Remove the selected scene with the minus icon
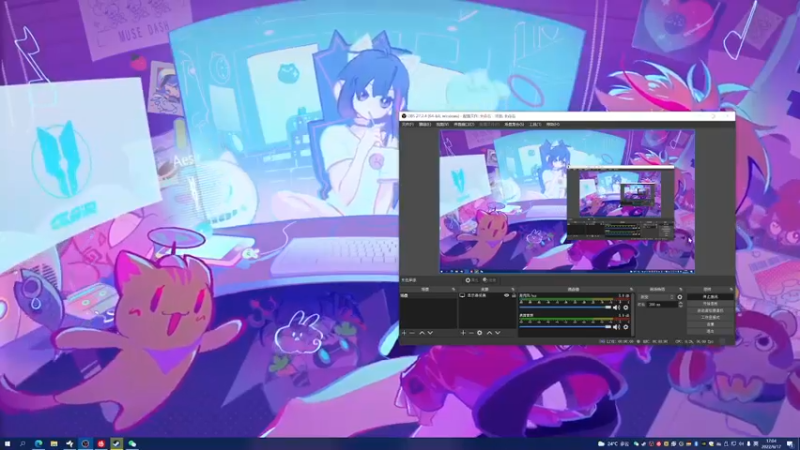The image size is (800, 450). pyautogui.click(x=412, y=333)
